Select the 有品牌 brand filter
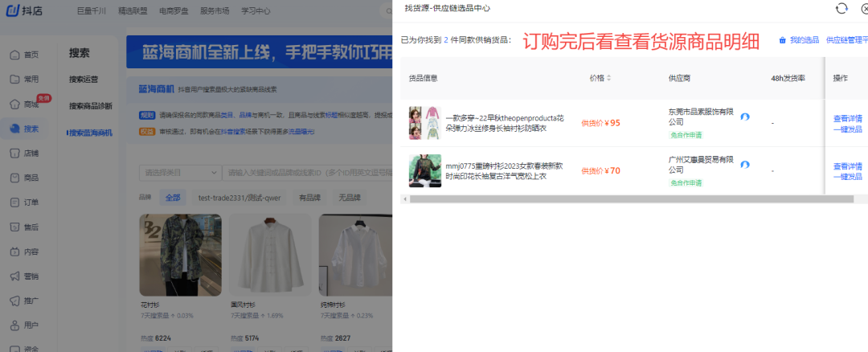The image size is (868, 352). point(309,198)
